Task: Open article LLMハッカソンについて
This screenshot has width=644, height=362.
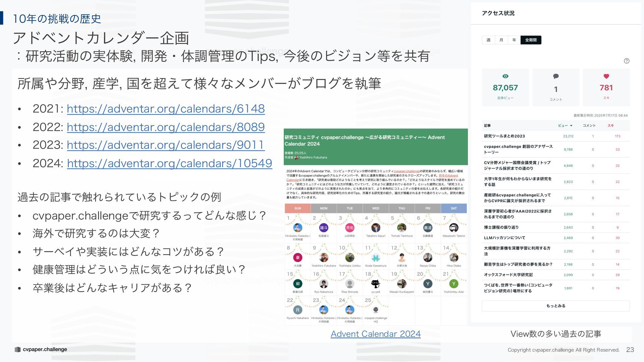Action: click(x=504, y=238)
